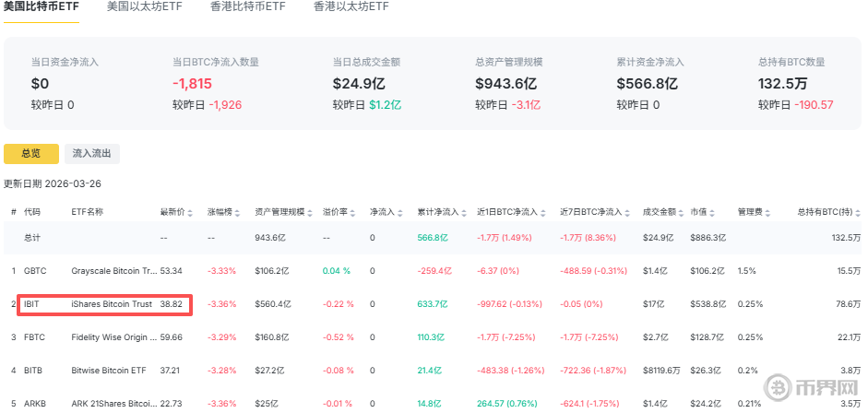Click GBTC premium rate 0.04 %
868x413 pixels.
[x=337, y=271]
